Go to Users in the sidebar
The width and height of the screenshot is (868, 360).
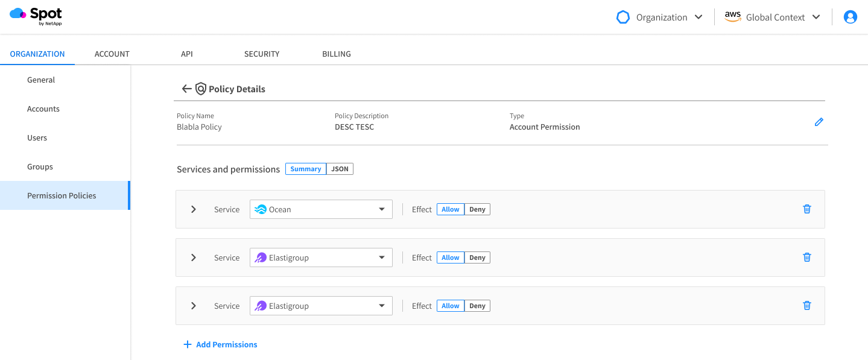tap(37, 137)
